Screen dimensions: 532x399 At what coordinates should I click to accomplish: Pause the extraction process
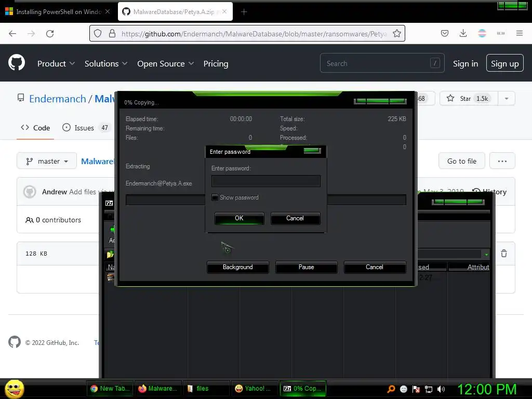306,267
